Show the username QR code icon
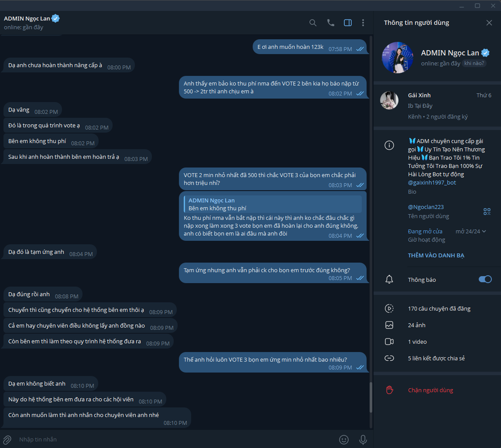Screen dimensions: 501x448 click(487, 212)
